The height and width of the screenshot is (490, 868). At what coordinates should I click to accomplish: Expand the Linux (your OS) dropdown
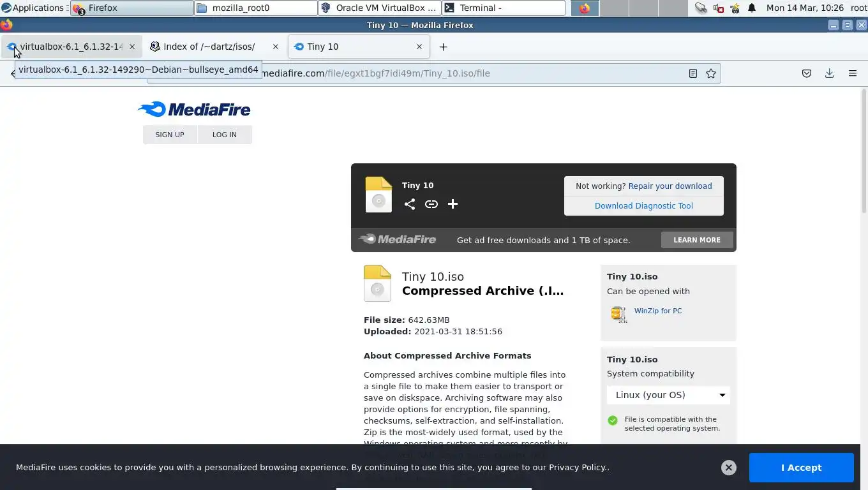[668, 395]
